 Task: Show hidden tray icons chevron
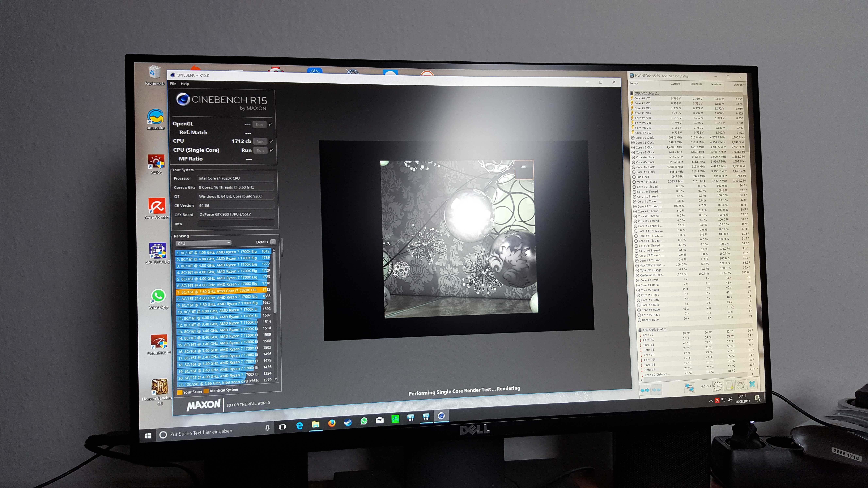pos(711,401)
